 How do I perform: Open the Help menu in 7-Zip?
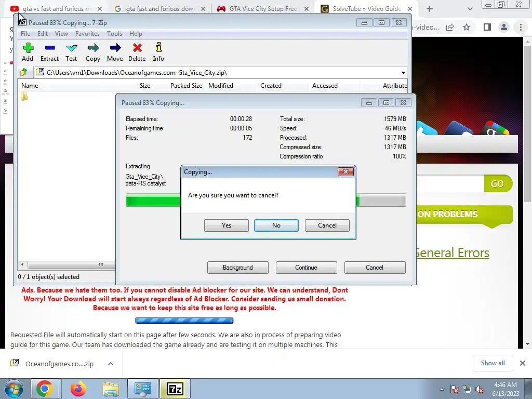136,34
